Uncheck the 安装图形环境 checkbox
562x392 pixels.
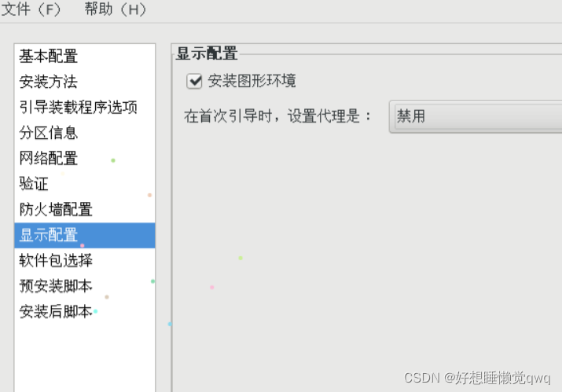pyautogui.click(x=194, y=81)
